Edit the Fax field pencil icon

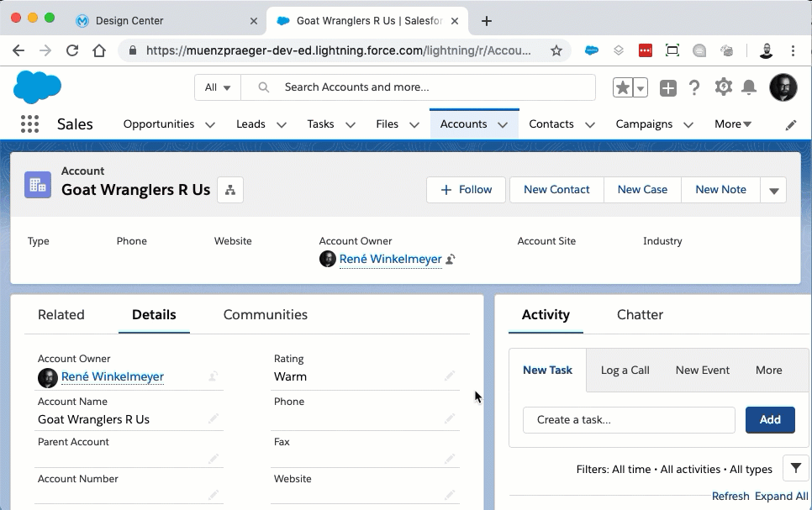(450, 458)
